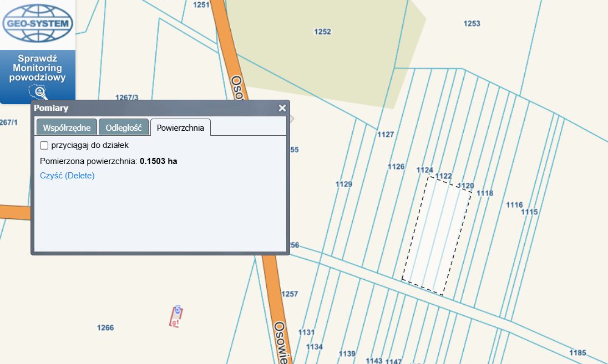
Task: Click parcel label 1116
Action: click(x=514, y=205)
